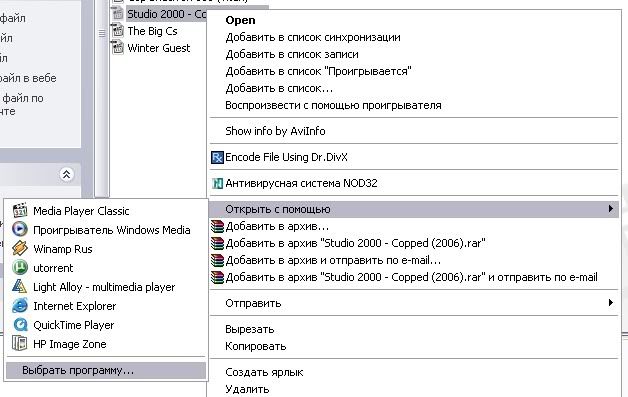
Task: Click the utorrent icon
Action: click(20, 268)
